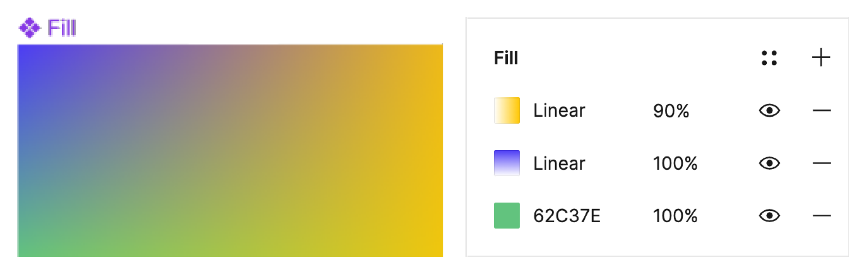Click the purple component icon beside Fill
Viewport: 868px width, 274px height.
30,28
